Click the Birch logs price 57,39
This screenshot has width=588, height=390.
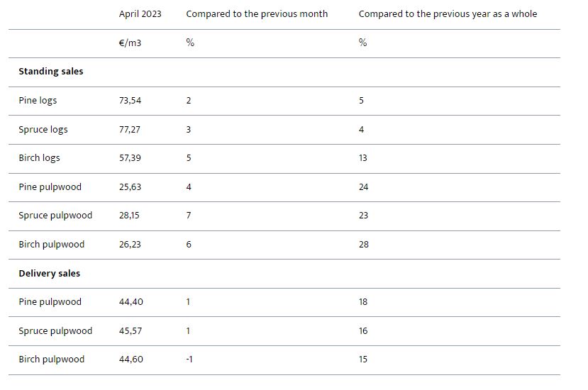pyautogui.click(x=130, y=158)
